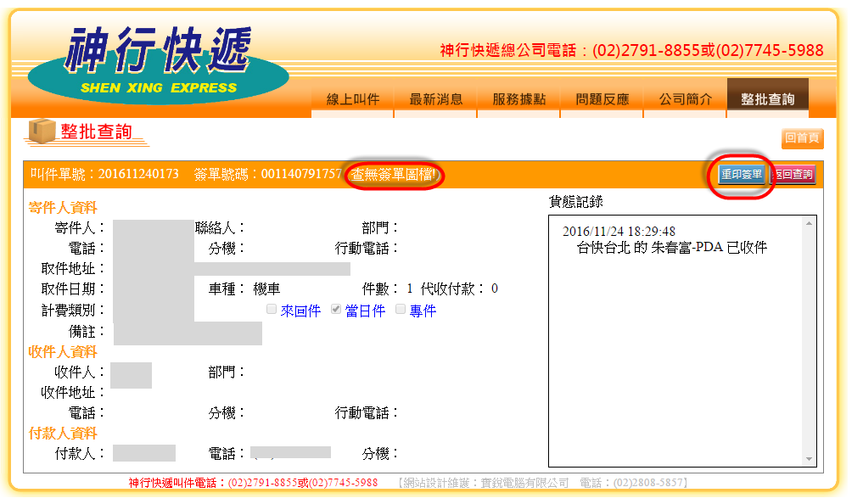Click the 整批查詢 page heading
863x504 pixels.
click(x=96, y=132)
